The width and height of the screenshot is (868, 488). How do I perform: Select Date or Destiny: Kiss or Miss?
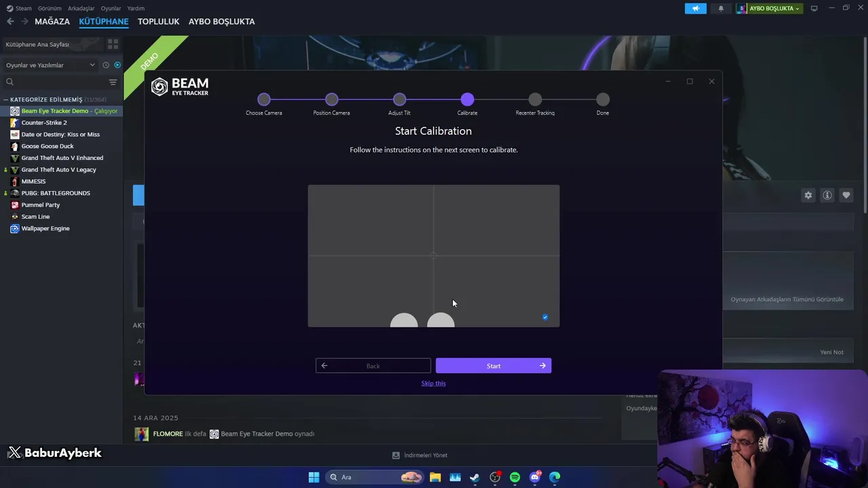[x=60, y=134]
